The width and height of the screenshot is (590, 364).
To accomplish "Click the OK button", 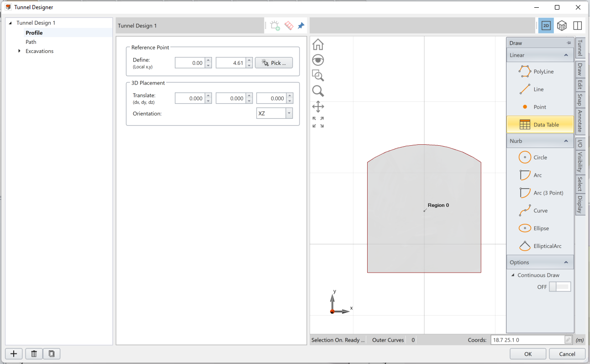I will point(528,353).
